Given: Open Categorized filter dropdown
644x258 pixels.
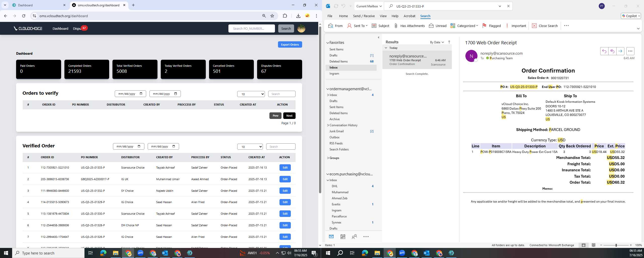Looking at the screenshot, I should pyautogui.click(x=464, y=26).
